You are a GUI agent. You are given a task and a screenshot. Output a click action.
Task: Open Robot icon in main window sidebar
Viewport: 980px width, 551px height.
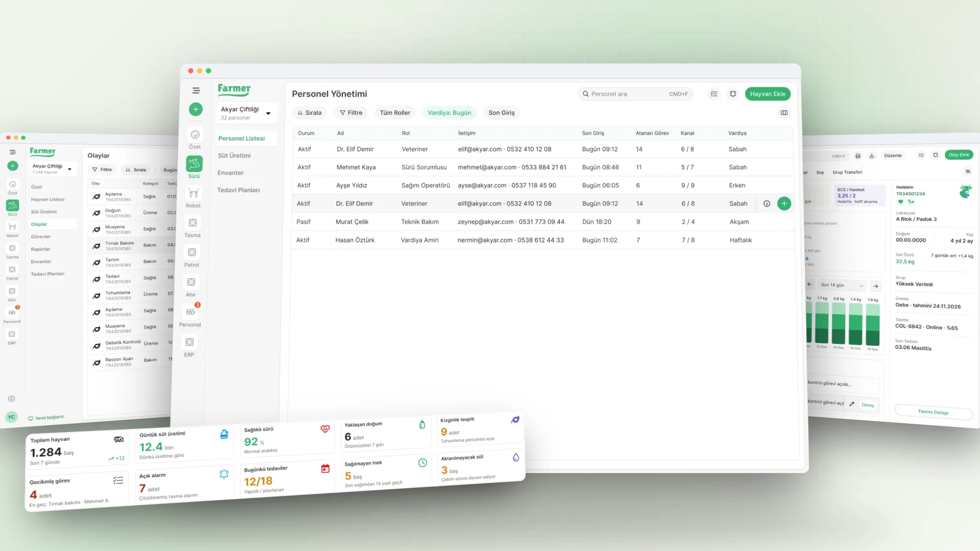(x=193, y=193)
